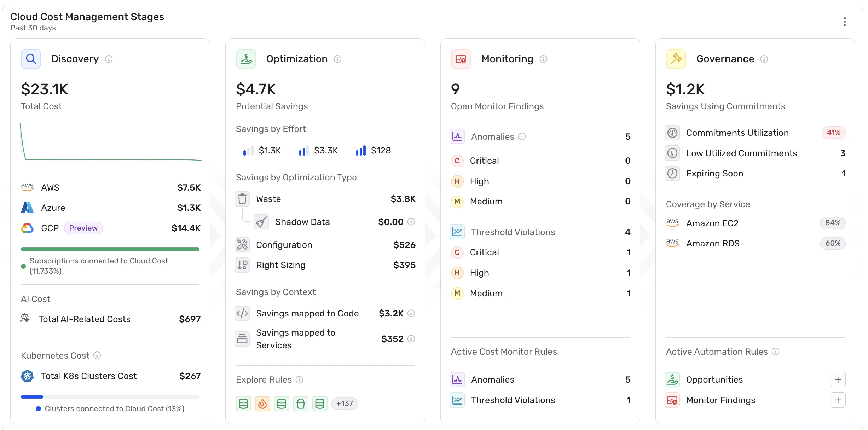The width and height of the screenshot is (868, 430).
Task: Click the Discovery magnifier icon
Action: point(31,59)
